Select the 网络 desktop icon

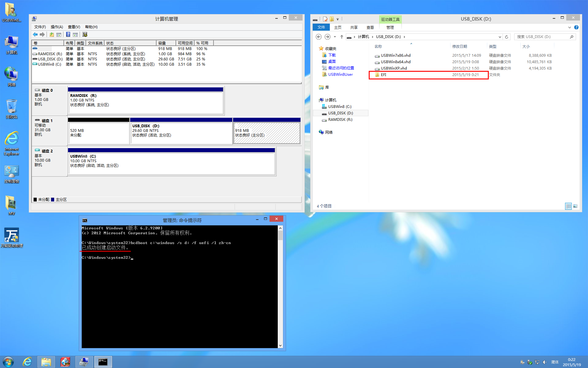[11, 77]
